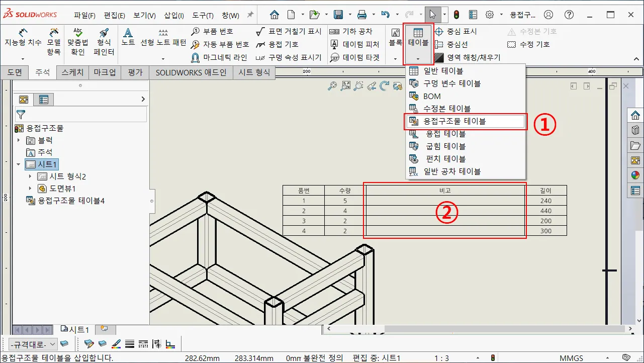
Task: Select Revision Table (수정본 테이블)
Action: (x=466, y=109)
